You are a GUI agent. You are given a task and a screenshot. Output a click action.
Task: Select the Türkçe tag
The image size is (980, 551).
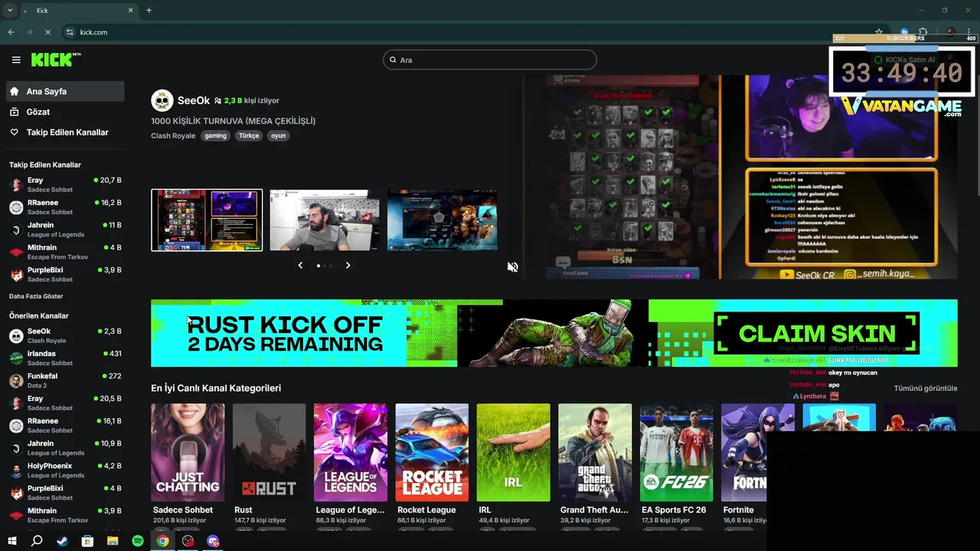click(249, 135)
